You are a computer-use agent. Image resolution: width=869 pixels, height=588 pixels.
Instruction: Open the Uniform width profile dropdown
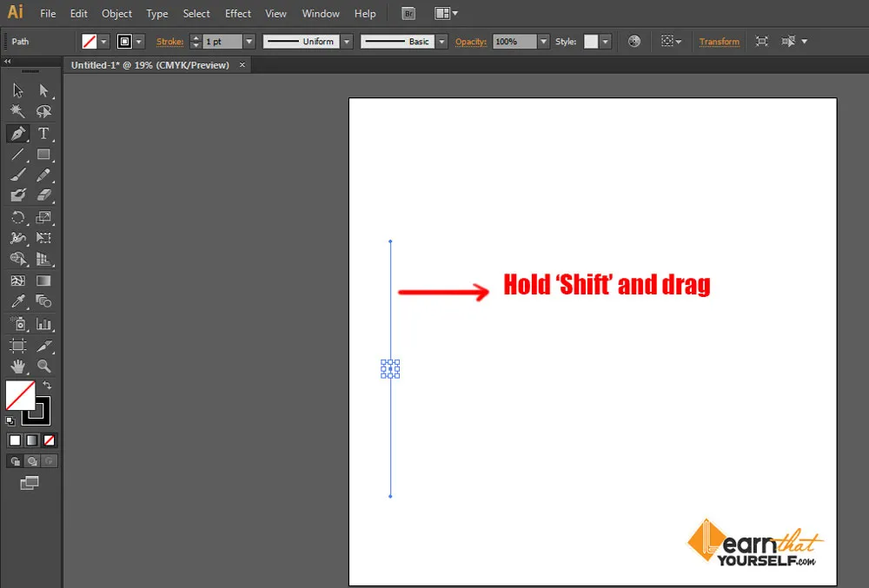346,41
